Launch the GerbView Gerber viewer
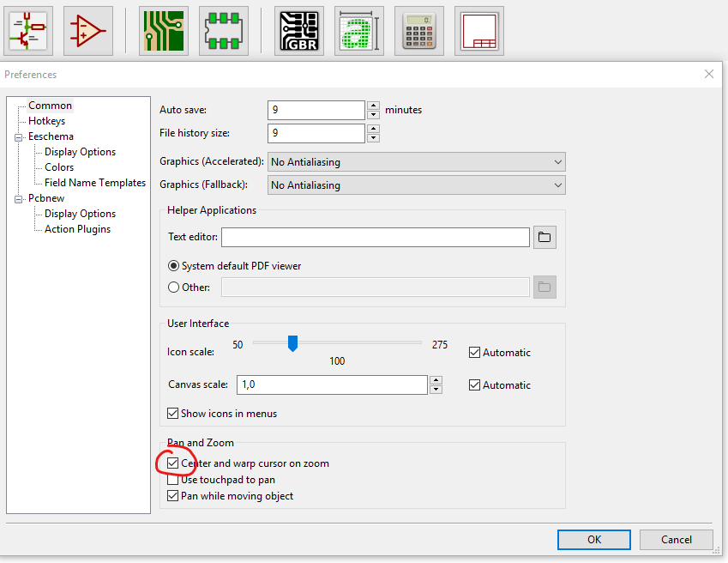 tap(299, 31)
